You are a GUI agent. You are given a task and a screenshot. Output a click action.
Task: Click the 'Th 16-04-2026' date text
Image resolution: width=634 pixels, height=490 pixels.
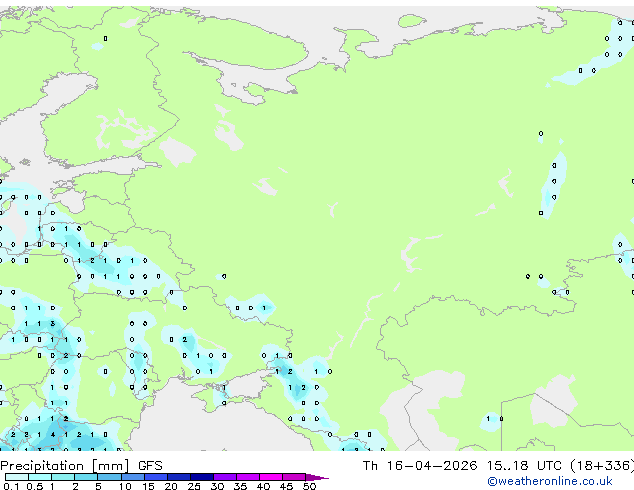420,466
